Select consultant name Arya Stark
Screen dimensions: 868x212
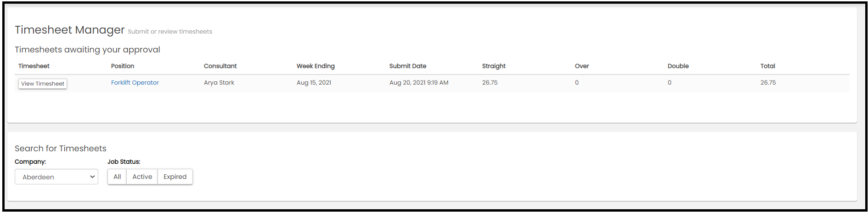219,83
